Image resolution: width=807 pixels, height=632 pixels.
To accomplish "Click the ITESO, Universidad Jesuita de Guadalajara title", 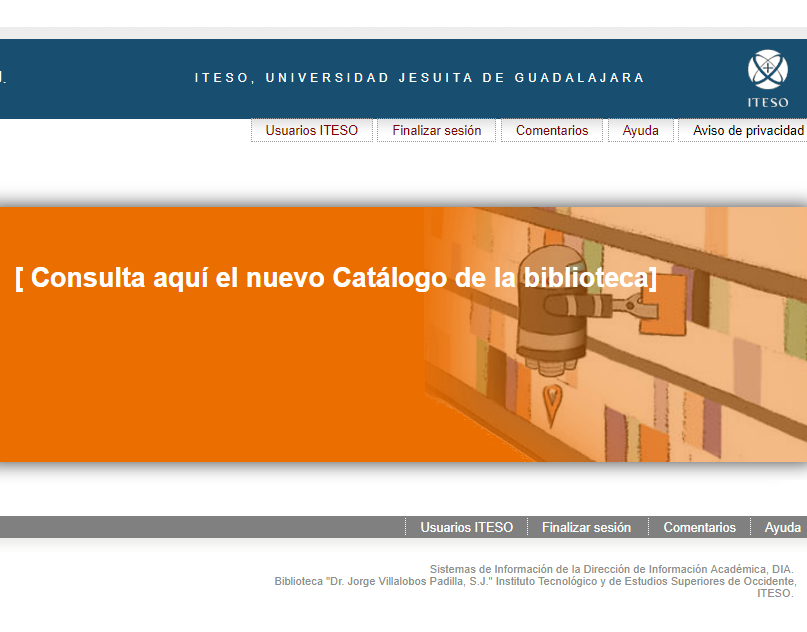I will pyautogui.click(x=419, y=78).
